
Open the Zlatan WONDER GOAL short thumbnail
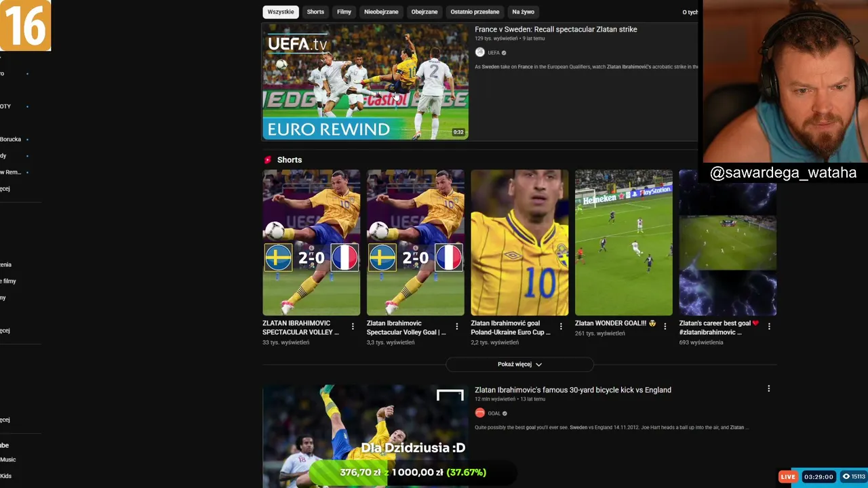[624, 243]
